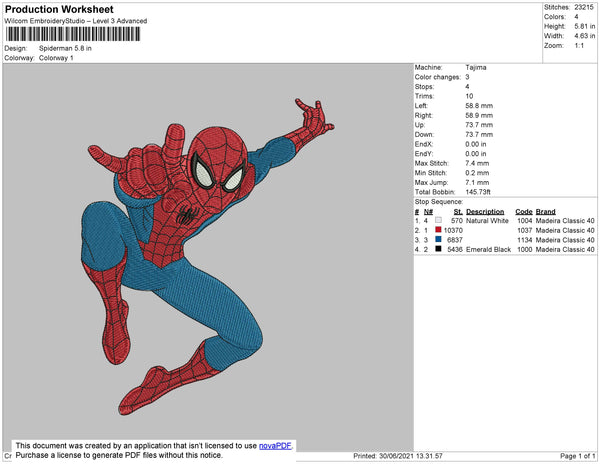
Task: Click stitch count 5436 in the table
Action: point(455,249)
